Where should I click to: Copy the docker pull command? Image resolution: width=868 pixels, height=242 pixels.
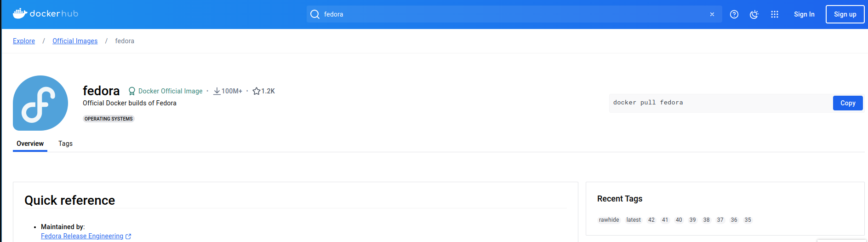point(848,103)
